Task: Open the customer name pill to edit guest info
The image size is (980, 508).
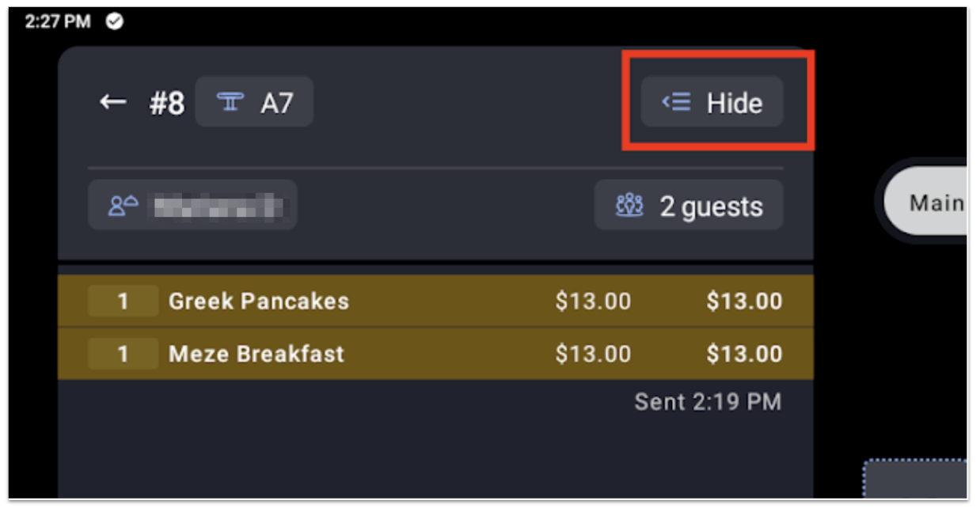Action: 194,205
